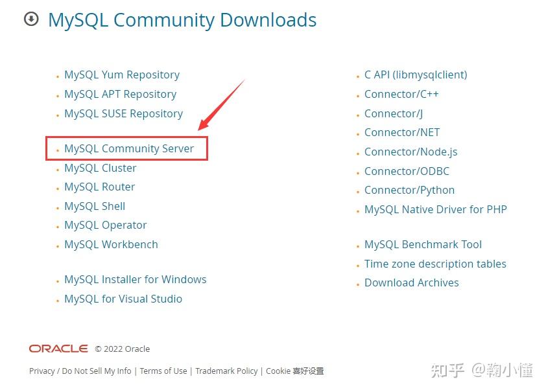The height and width of the screenshot is (392, 546).
Task: Open MySQL Native Driver for PHP
Action: (x=436, y=209)
